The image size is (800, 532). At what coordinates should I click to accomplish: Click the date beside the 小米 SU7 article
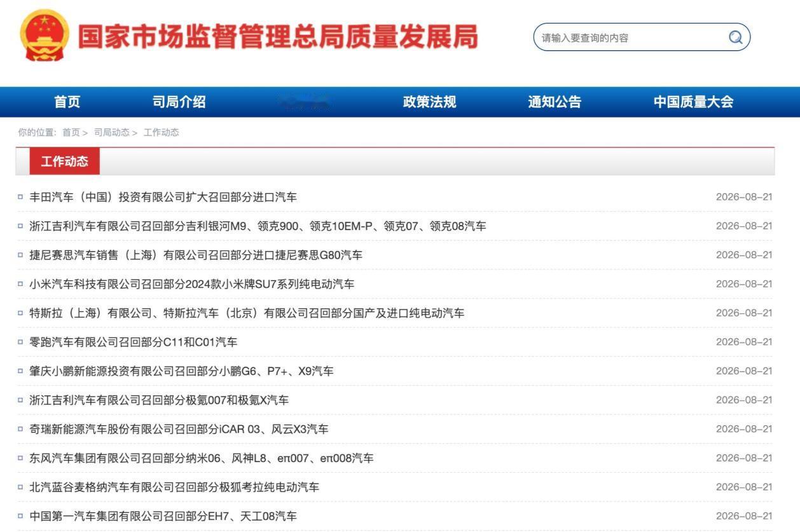pos(744,284)
